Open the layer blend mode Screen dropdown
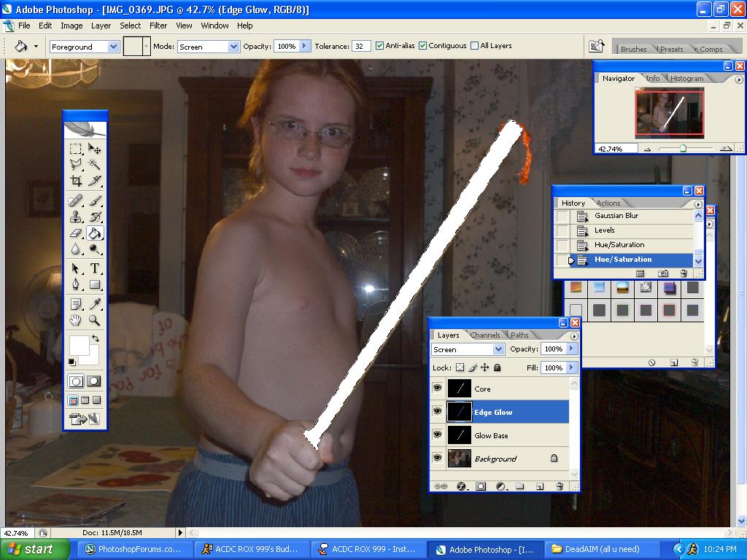This screenshot has height=560, width=747. pos(468,349)
